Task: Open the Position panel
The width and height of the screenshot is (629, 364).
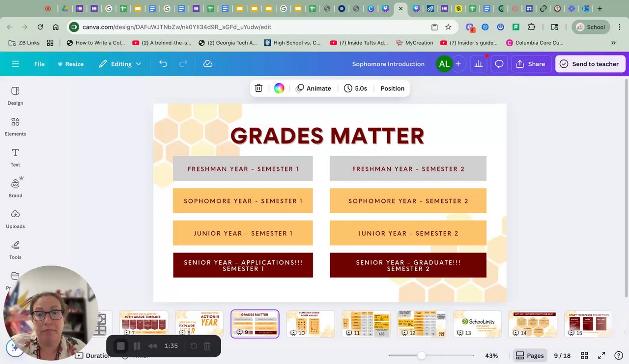Action: pyautogui.click(x=392, y=88)
